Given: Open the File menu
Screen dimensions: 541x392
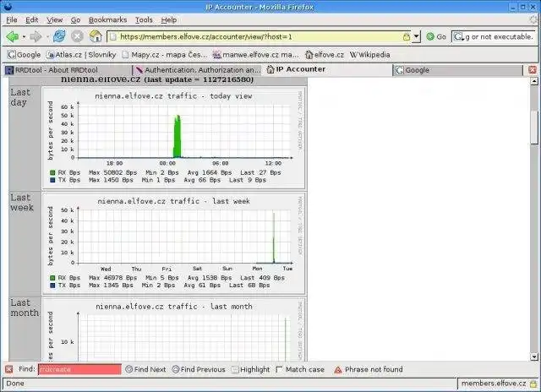Looking at the screenshot, I should 12,20.
